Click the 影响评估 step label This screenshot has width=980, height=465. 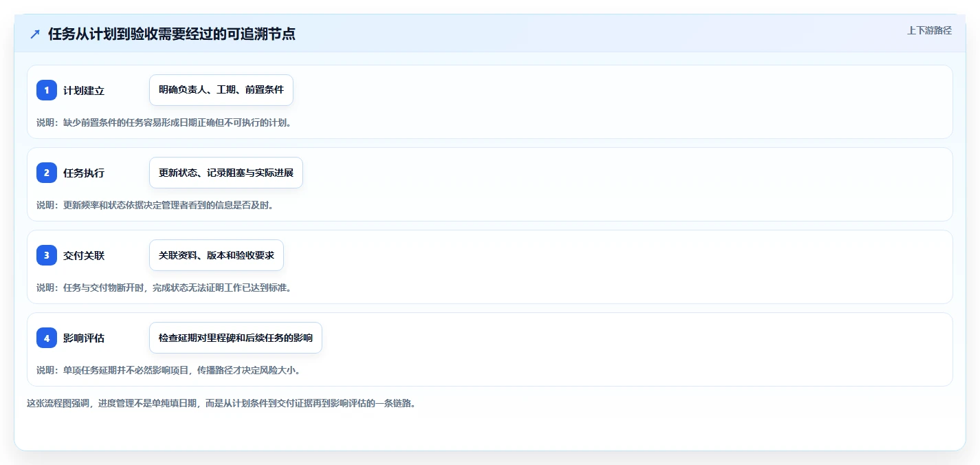click(x=84, y=338)
